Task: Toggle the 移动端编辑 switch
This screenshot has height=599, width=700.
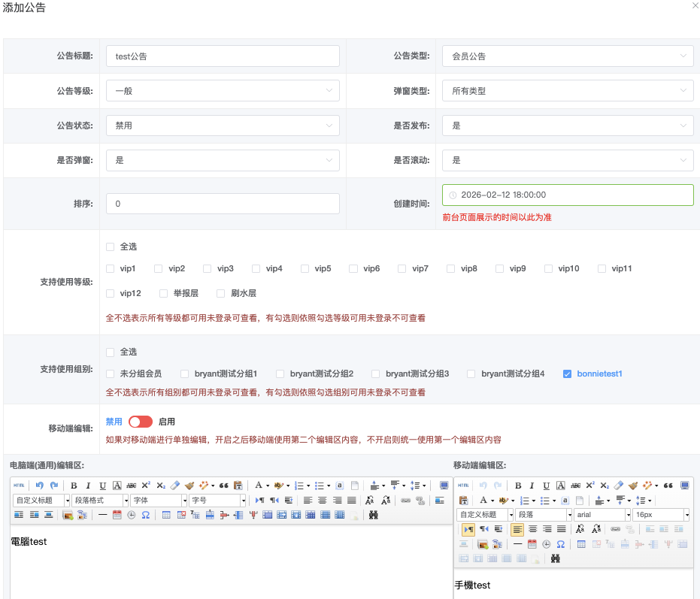Action: pyautogui.click(x=141, y=422)
